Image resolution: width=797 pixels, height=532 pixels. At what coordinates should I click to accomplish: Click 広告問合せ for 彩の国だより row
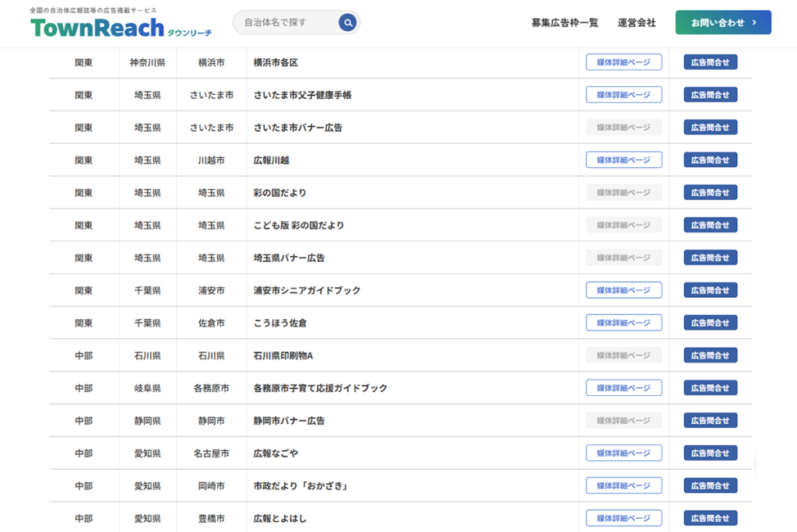(x=710, y=192)
